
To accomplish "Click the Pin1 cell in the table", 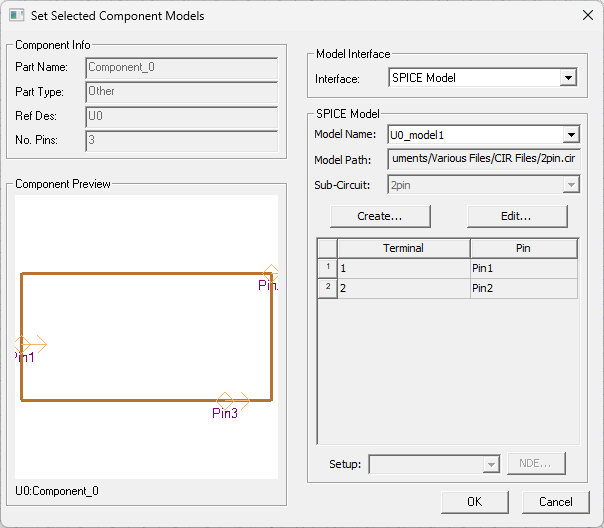I will pyautogui.click(x=524, y=268).
